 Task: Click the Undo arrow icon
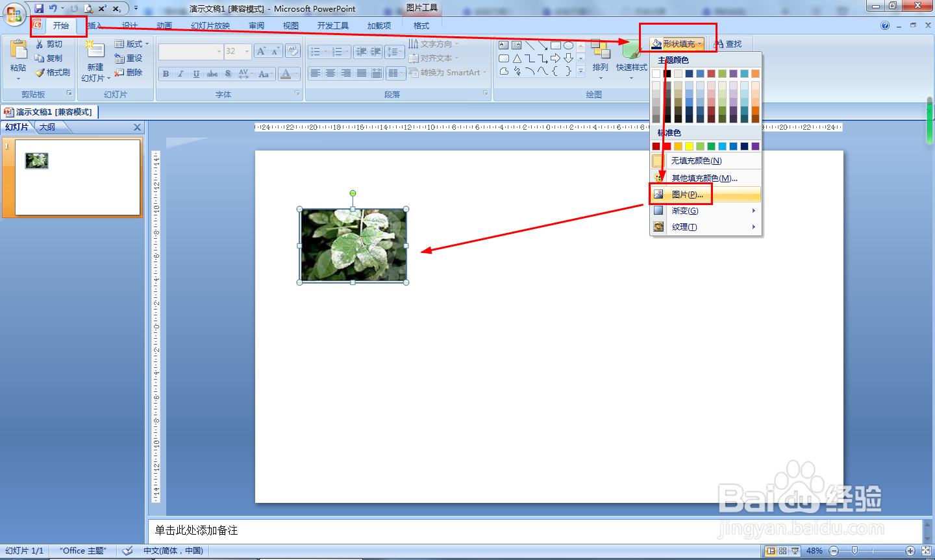tap(53, 8)
